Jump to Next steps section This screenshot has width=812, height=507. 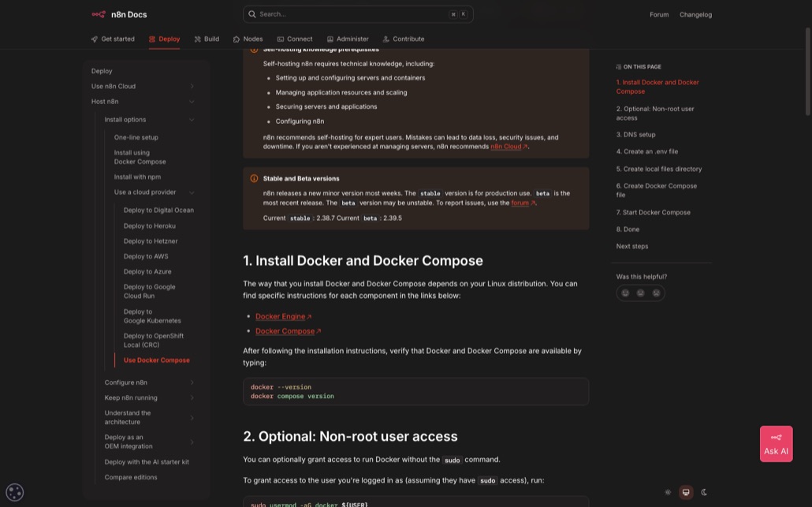click(x=631, y=247)
